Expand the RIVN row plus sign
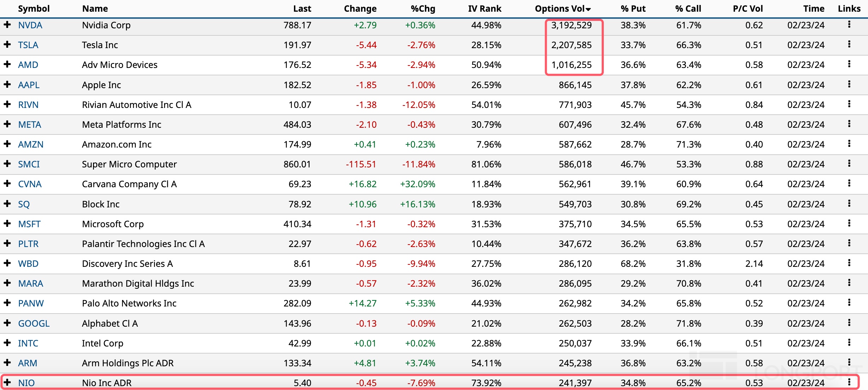868x390 pixels. tap(7, 104)
